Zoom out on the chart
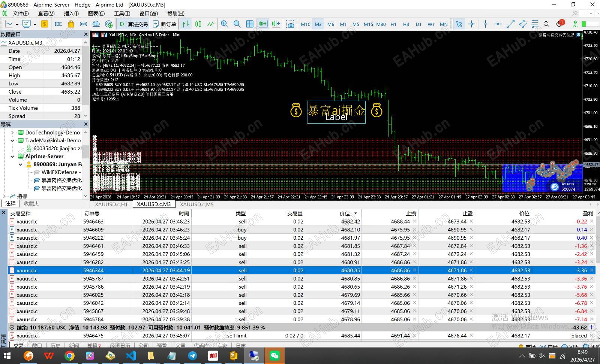 pos(237,24)
